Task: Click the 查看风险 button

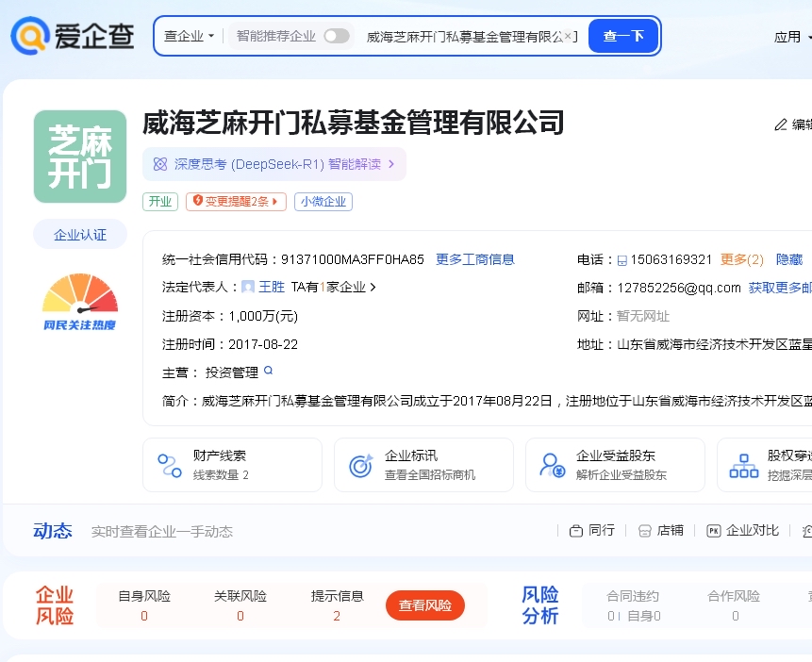Action: coord(425,605)
